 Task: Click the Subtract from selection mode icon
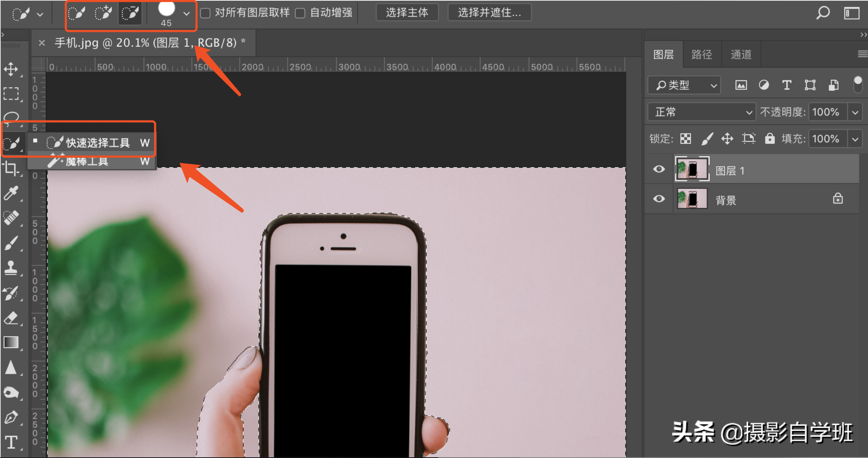click(130, 13)
